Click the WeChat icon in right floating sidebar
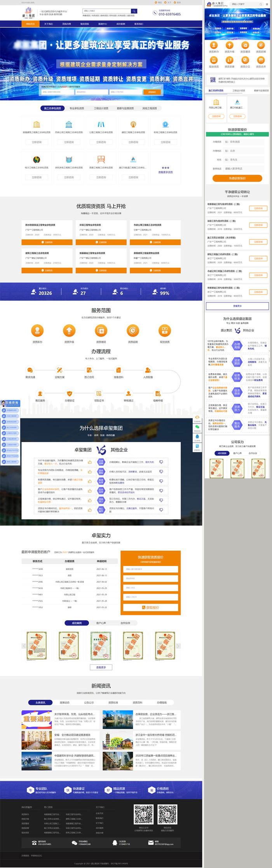This screenshot has height=868, width=272. 197,427
